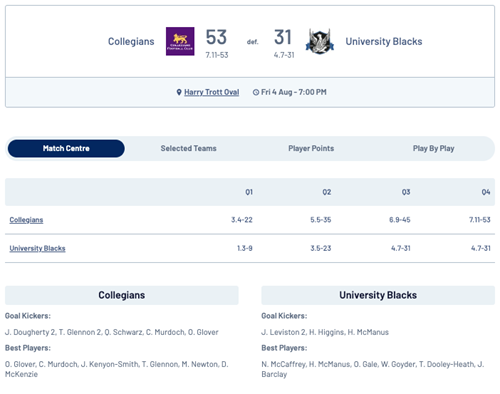
Task: Click the University Blacks score 31
Action: coord(283,37)
